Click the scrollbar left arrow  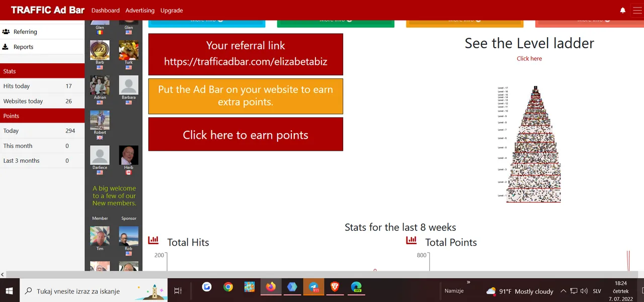tap(3, 274)
